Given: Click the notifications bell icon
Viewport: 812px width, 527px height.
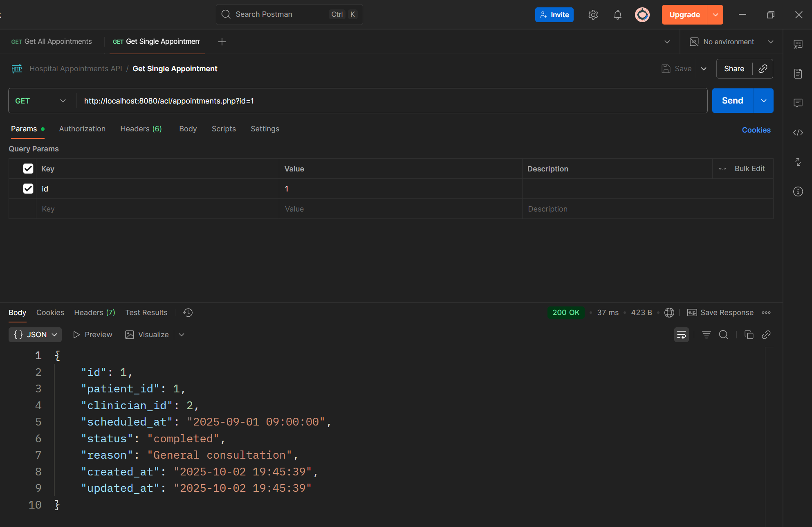Looking at the screenshot, I should [617, 15].
